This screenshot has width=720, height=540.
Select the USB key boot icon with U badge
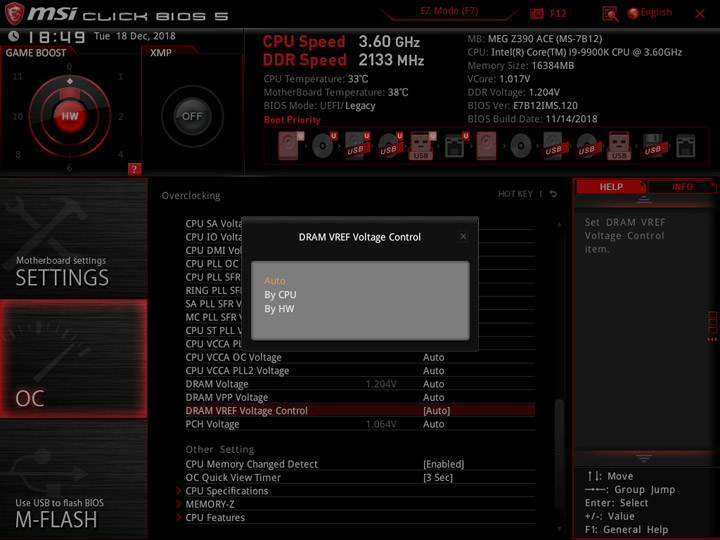click(x=422, y=146)
